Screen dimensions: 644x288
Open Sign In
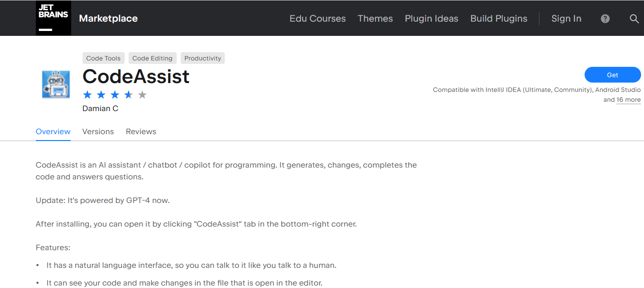tap(566, 19)
